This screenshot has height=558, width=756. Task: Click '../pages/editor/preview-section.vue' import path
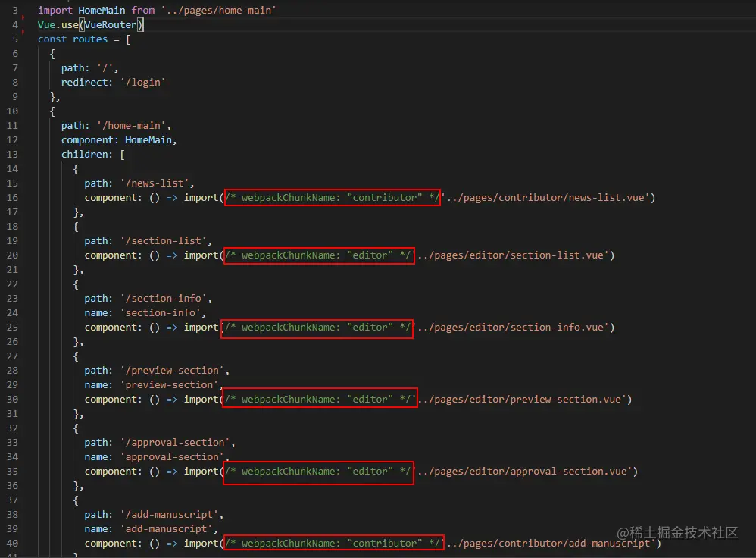(x=519, y=400)
